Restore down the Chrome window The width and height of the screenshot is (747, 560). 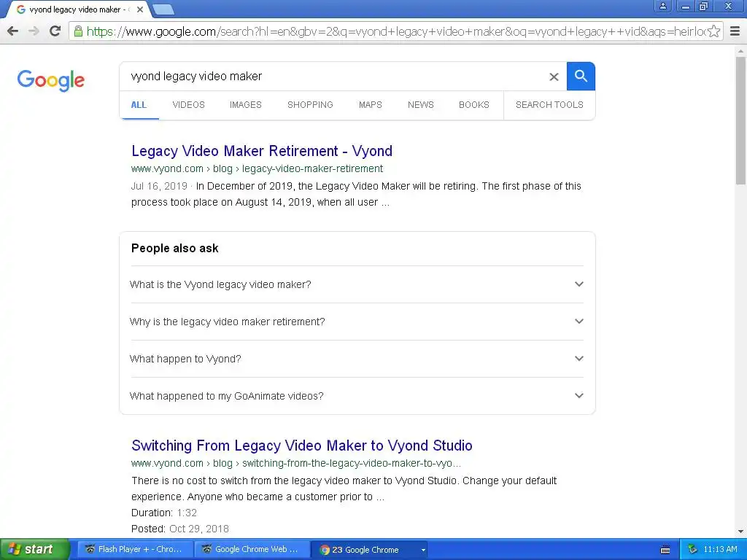coord(703,6)
